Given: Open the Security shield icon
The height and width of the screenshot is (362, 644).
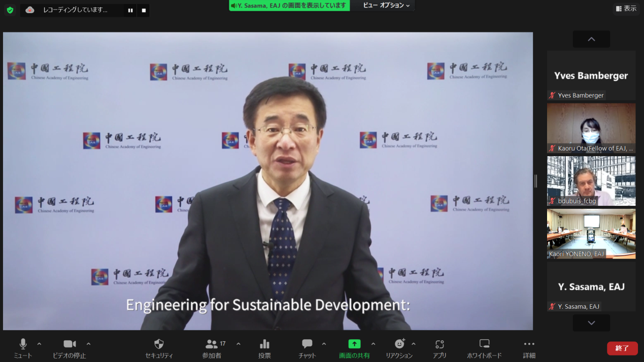Looking at the screenshot, I should click(x=159, y=344).
